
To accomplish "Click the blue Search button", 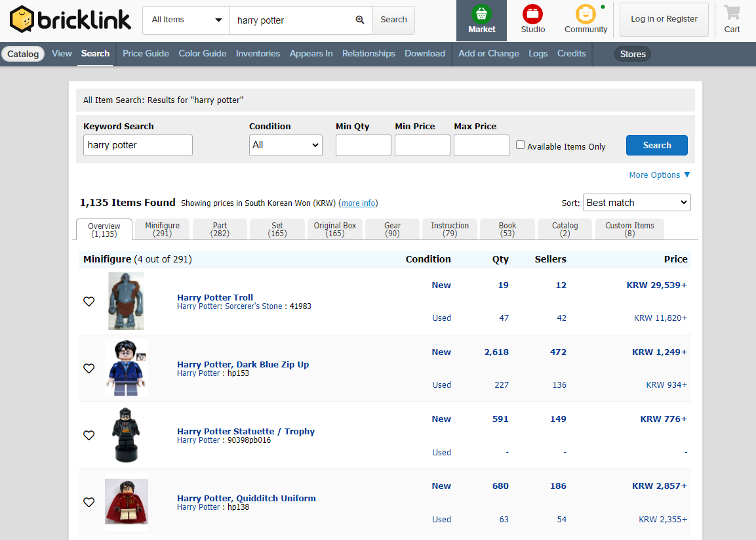I will click(x=657, y=145).
